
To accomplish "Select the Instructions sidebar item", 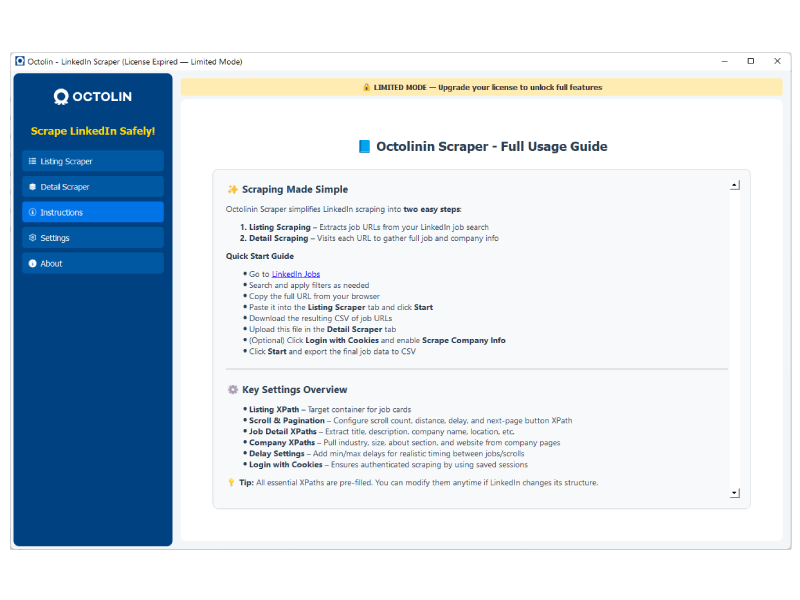I will (93, 212).
